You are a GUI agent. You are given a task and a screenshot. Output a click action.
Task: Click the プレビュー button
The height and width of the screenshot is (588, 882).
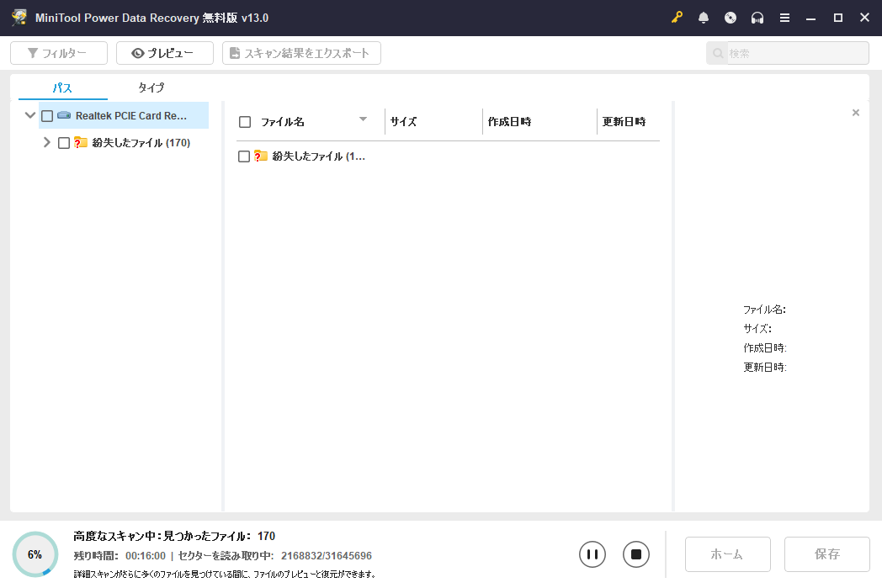tap(165, 53)
